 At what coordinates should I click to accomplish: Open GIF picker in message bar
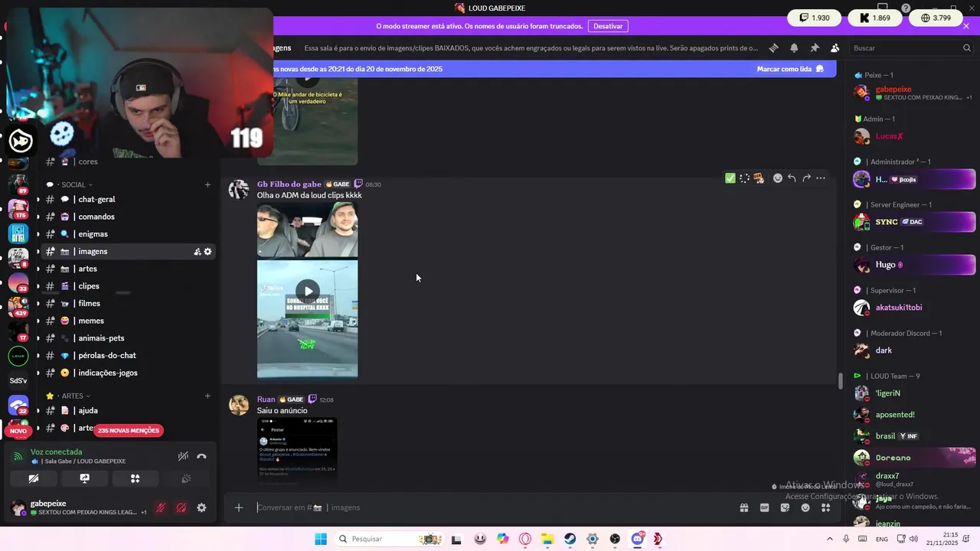point(764,507)
